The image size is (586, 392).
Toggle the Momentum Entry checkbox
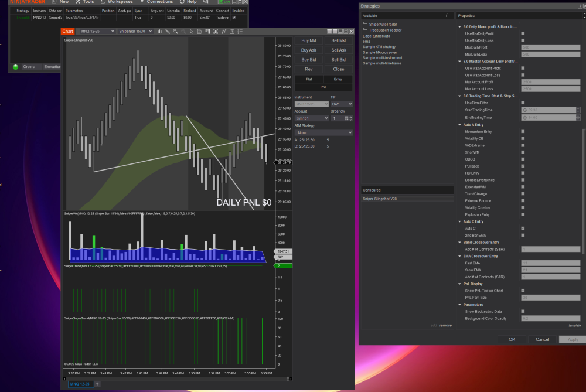523,132
